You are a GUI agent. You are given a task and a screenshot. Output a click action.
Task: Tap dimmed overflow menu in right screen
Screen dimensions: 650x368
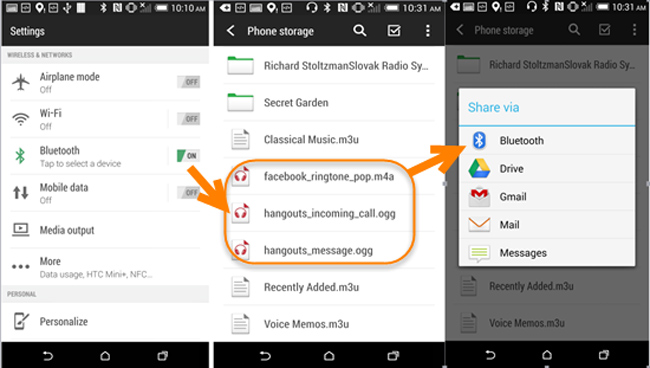tap(634, 29)
